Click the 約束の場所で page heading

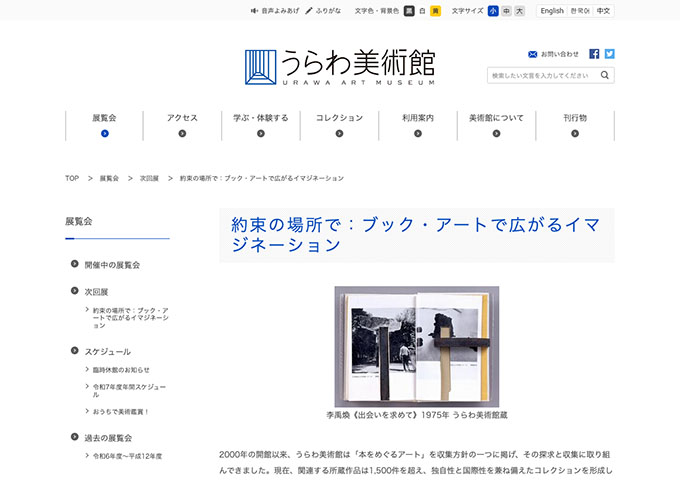click(x=415, y=235)
